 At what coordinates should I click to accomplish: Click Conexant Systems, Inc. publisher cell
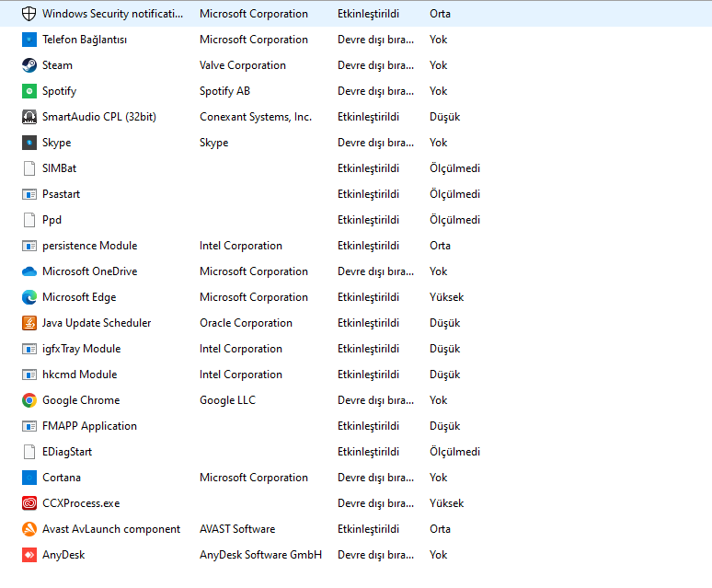pos(256,117)
